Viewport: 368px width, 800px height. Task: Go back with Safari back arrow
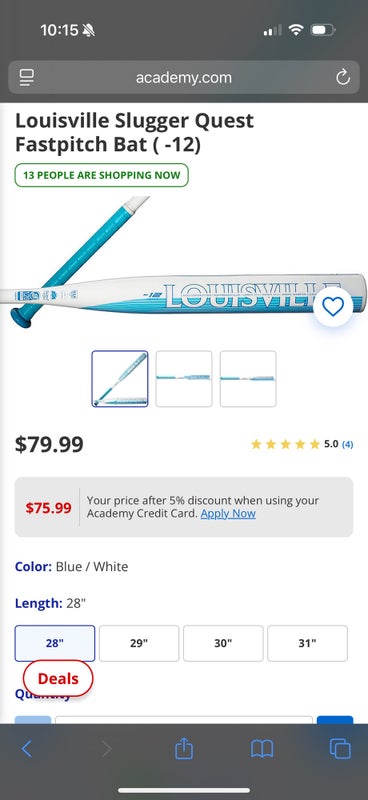coord(27,749)
